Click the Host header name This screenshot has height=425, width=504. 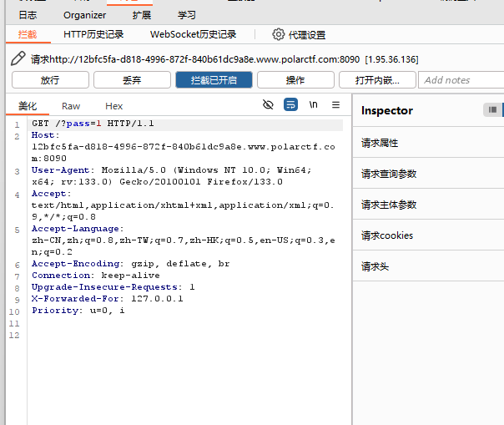point(43,135)
